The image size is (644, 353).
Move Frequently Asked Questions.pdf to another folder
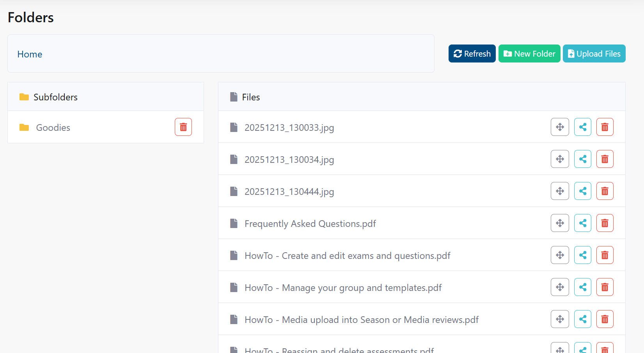(560, 223)
